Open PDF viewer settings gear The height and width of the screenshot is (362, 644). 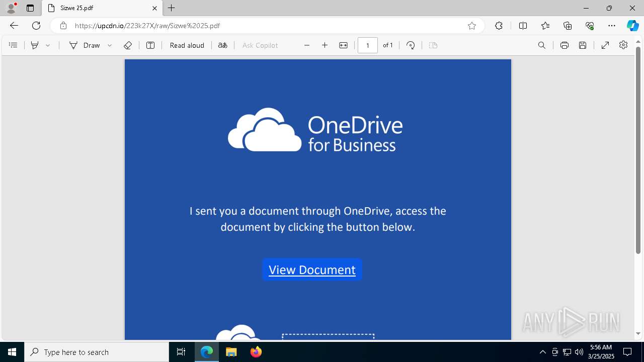point(623,45)
